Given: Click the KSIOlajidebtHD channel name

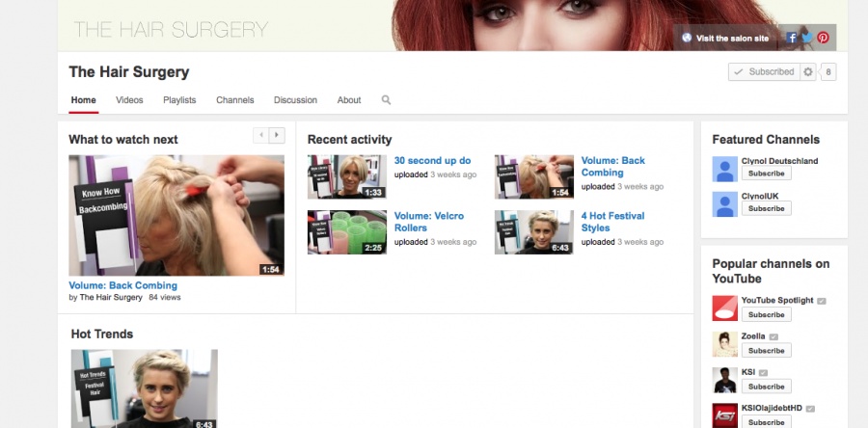Looking at the screenshot, I should pos(772,408).
